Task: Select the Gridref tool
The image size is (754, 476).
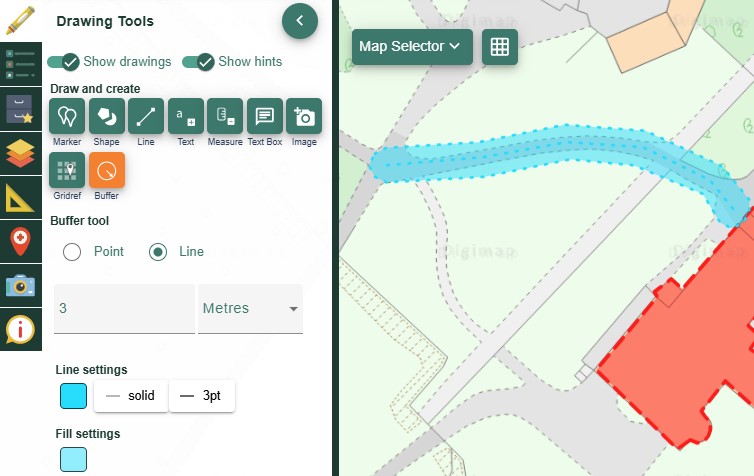Action: (67, 171)
